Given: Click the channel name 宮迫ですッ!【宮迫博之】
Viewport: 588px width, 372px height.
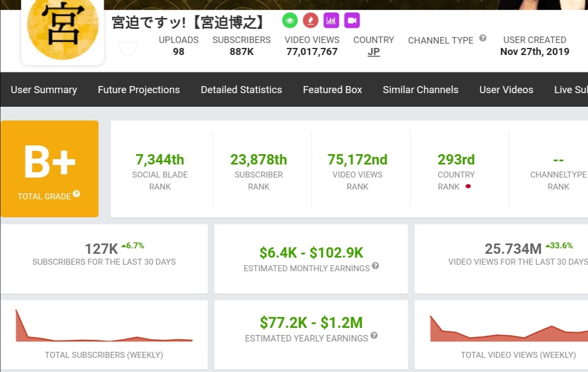Looking at the screenshot, I should tap(188, 22).
